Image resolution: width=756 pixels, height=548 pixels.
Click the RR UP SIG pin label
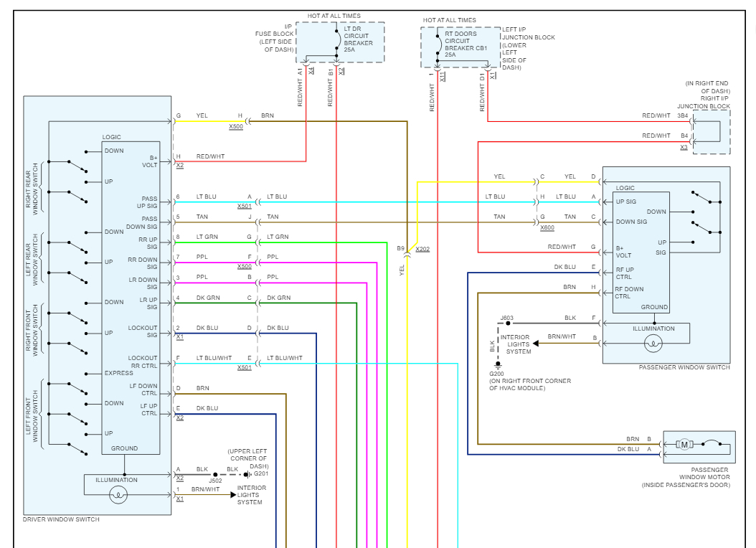pyautogui.click(x=148, y=243)
